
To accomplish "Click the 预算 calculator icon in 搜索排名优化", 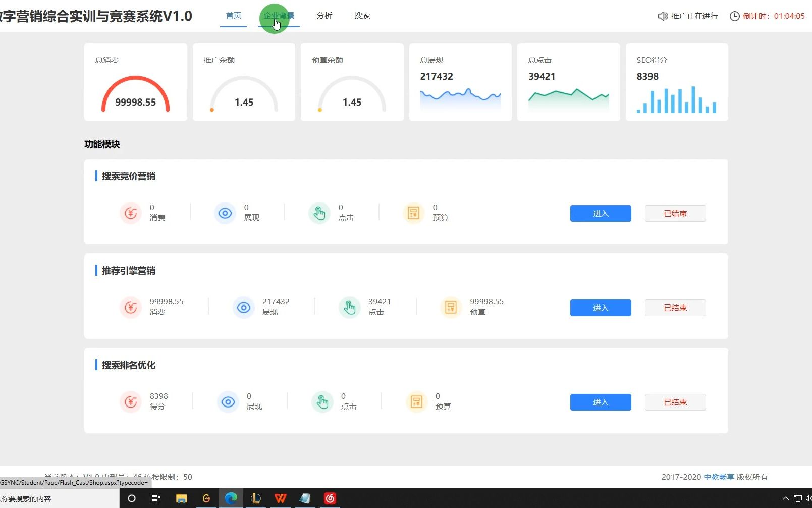I will pos(417,402).
